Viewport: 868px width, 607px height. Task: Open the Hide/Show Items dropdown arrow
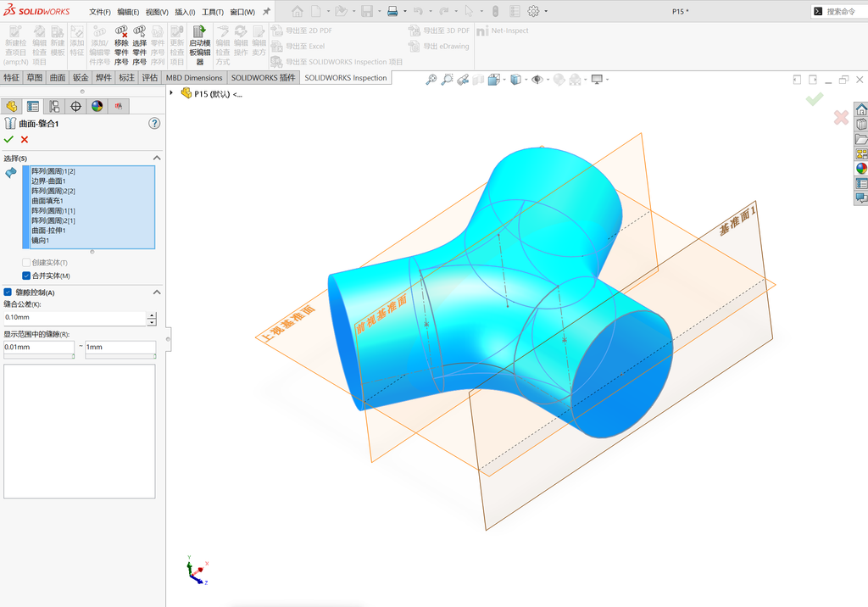coord(548,80)
